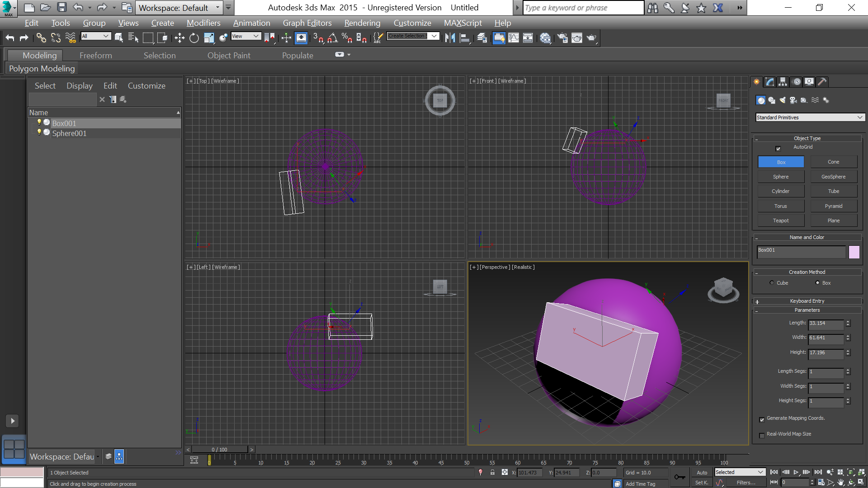Open the Hierarchy command panel tab

(x=783, y=82)
